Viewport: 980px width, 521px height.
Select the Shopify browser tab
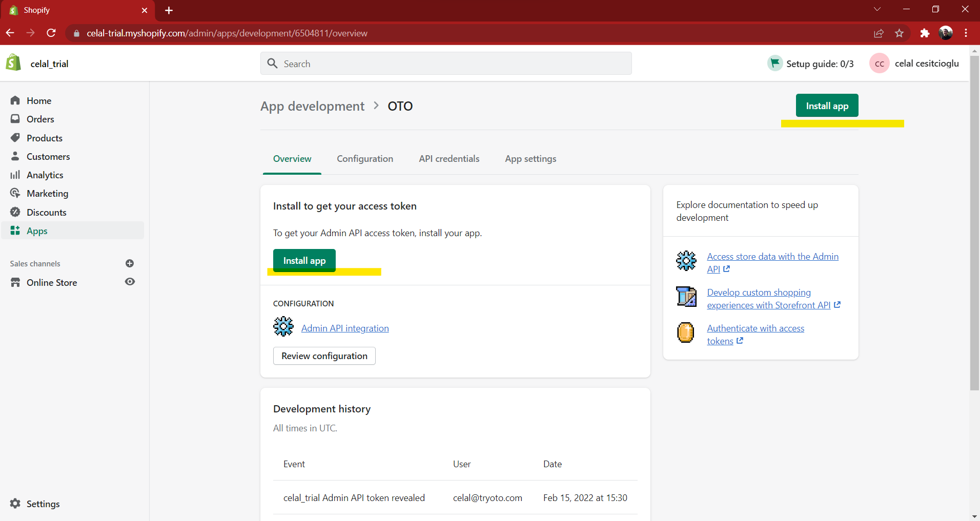(77, 10)
